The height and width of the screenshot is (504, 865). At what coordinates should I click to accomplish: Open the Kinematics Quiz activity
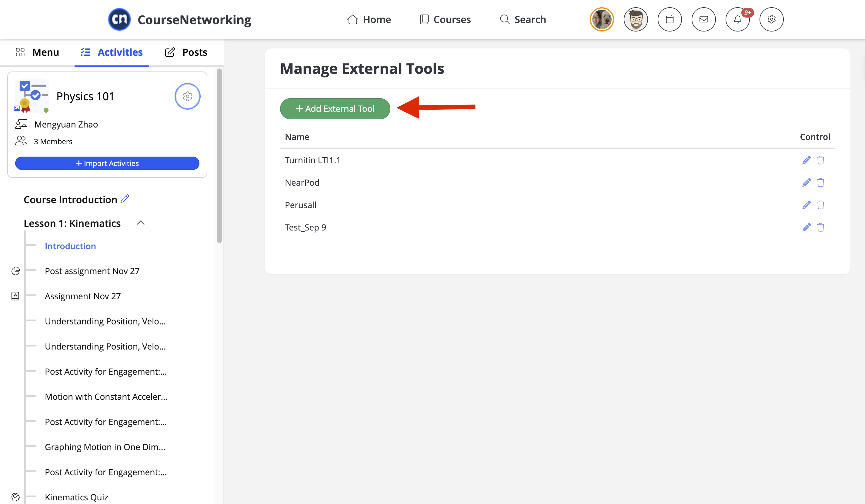coord(77,497)
